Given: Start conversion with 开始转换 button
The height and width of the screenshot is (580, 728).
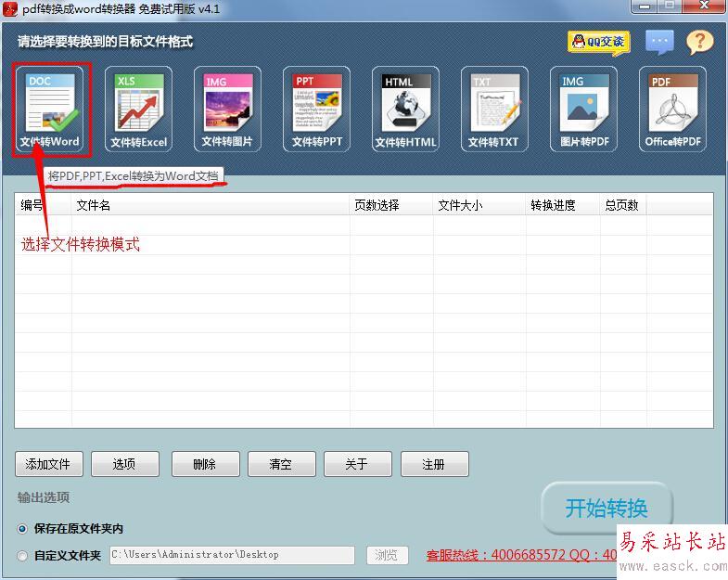Looking at the screenshot, I should pyautogui.click(x=607, y=509).
